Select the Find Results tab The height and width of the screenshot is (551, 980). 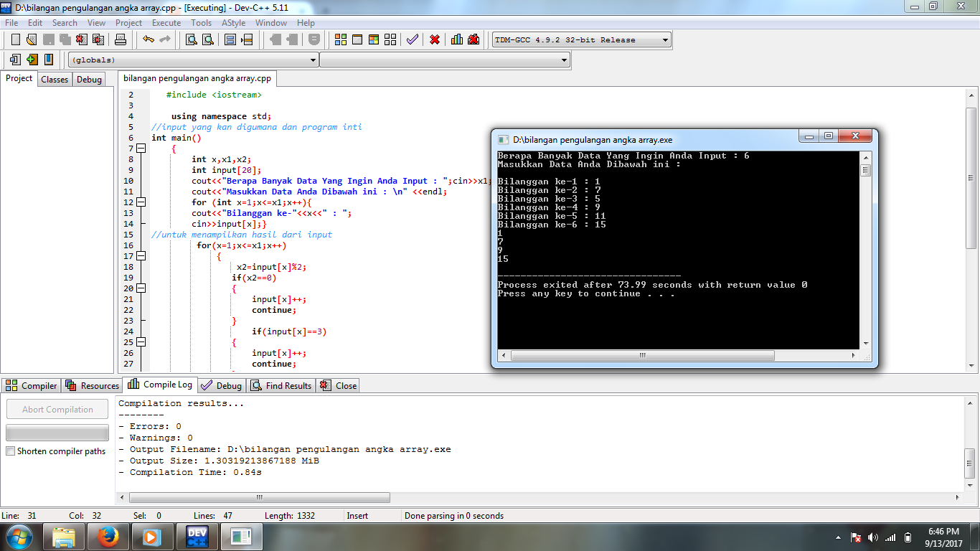(281, 385)
